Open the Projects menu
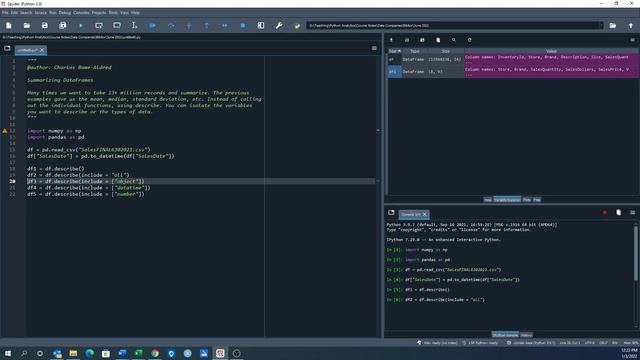The width and height of the screenshot is (640, 360). [x=99, y=13]
